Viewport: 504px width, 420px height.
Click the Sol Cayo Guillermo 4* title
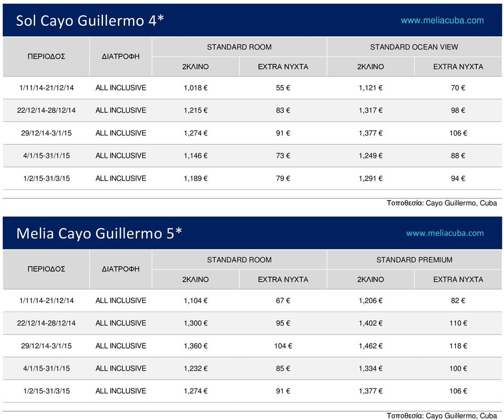90,20
